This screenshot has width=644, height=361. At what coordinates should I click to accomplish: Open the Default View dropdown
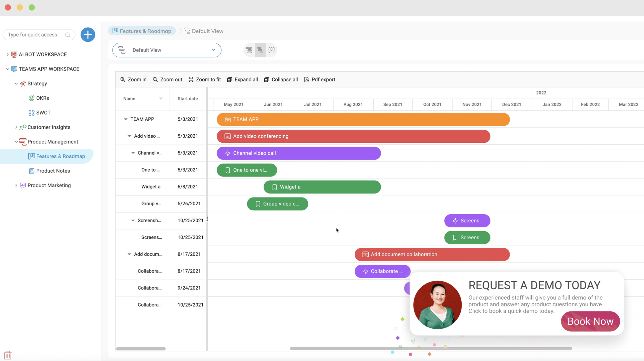(167, 50)
